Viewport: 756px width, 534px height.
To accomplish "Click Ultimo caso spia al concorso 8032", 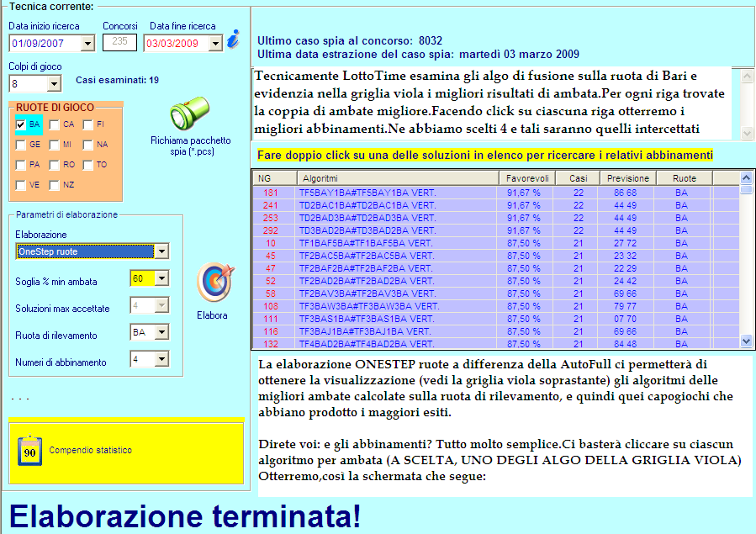I will pos(350,41).
